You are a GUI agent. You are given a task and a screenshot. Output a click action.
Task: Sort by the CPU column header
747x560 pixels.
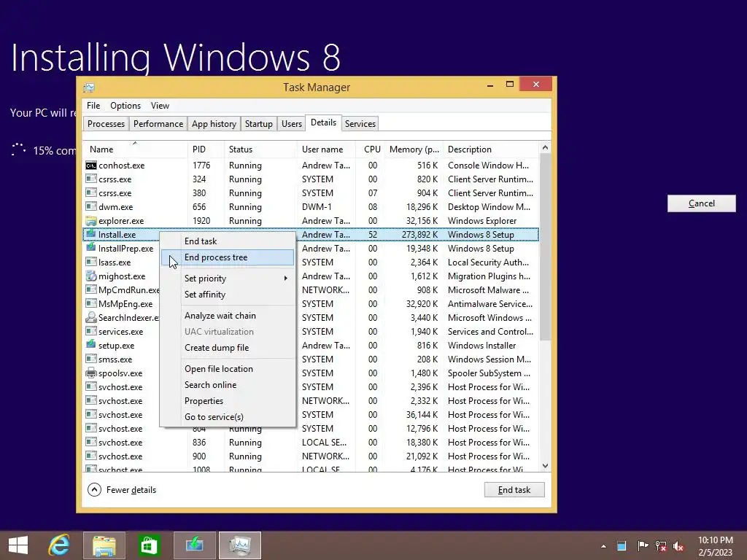coord(371,149)
